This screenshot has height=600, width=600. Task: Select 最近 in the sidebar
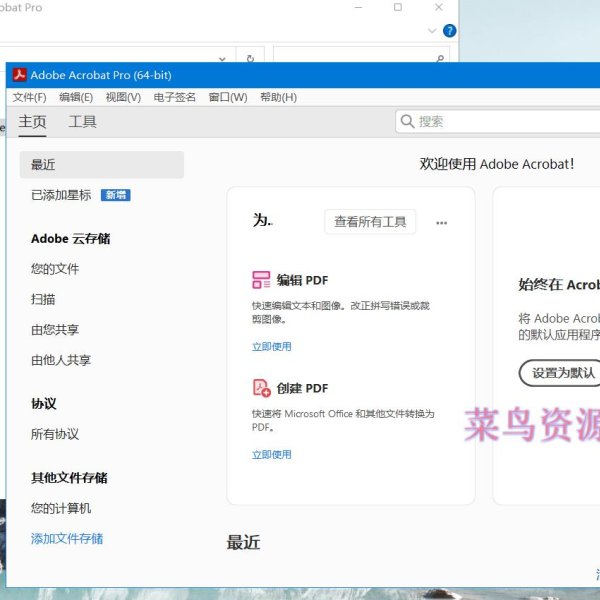coord(102,165)
